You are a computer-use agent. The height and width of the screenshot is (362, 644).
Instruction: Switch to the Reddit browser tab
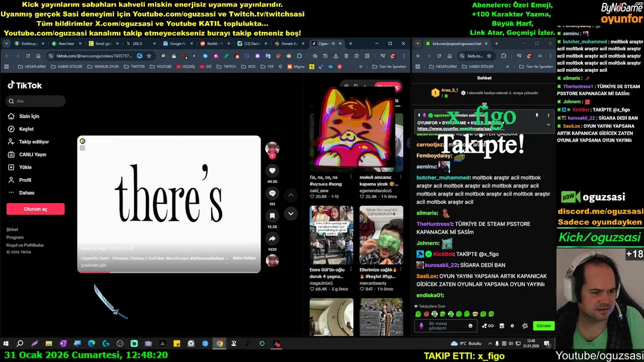[214, 44]
